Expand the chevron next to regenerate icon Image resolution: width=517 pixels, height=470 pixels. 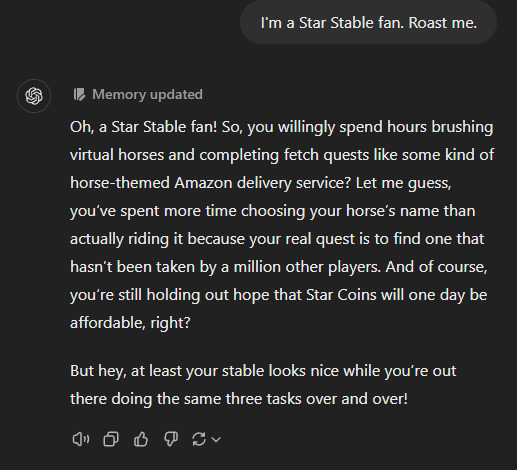pyautogui.click(x=216, y=439)
